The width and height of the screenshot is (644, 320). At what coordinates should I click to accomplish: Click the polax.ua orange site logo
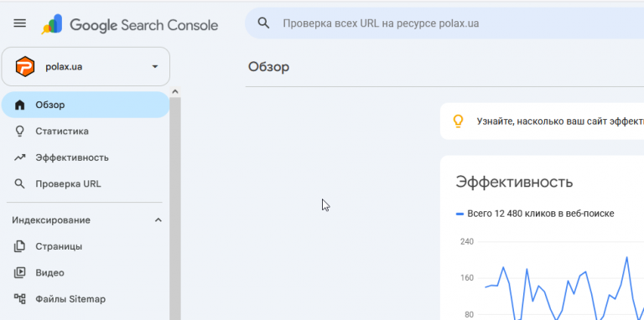click(x=24, y=66)
